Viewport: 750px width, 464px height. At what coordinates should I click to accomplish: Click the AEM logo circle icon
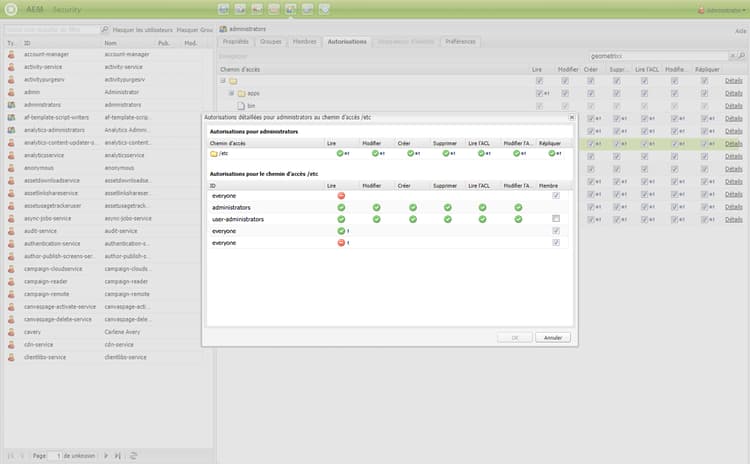pyautogui.click(x=11, y=9)
